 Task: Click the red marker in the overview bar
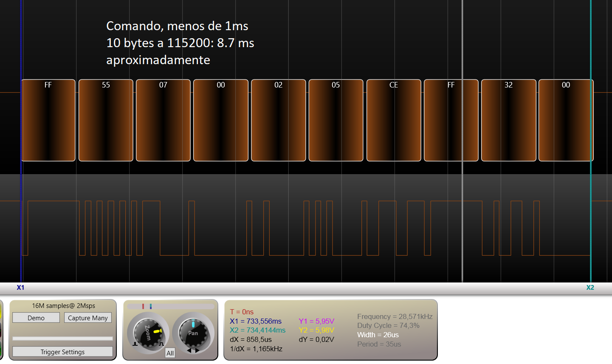click(x=143, y=306)
